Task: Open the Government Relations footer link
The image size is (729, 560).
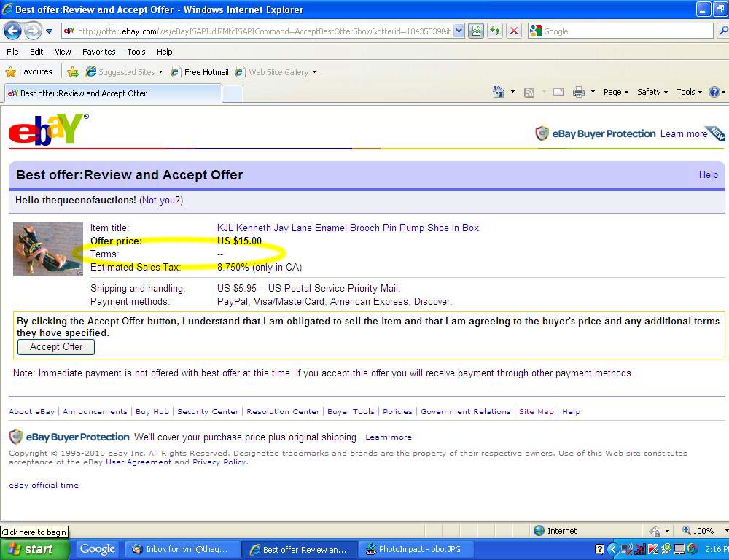Action: click(465, 412)
